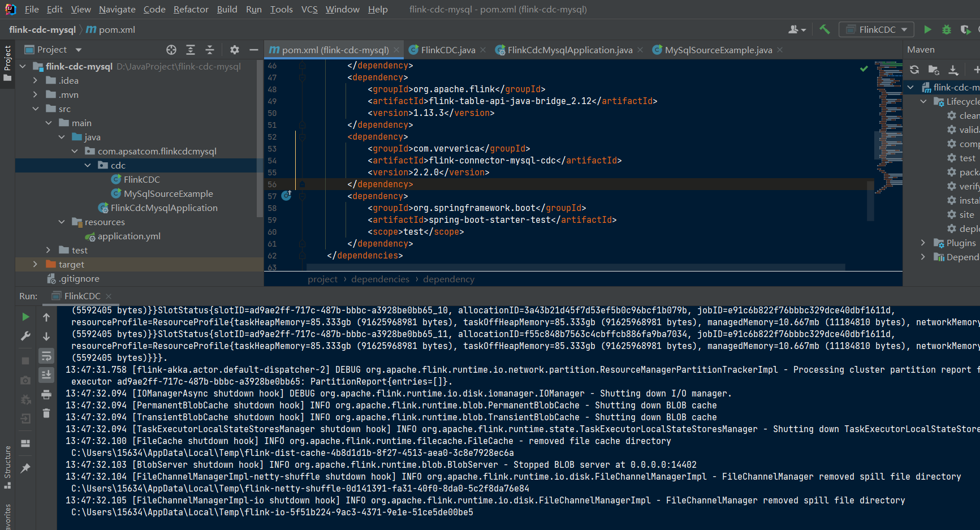Open Project panel settings gear
The height and width of the screenshot is (530, 980).
[x=235, y=50]
